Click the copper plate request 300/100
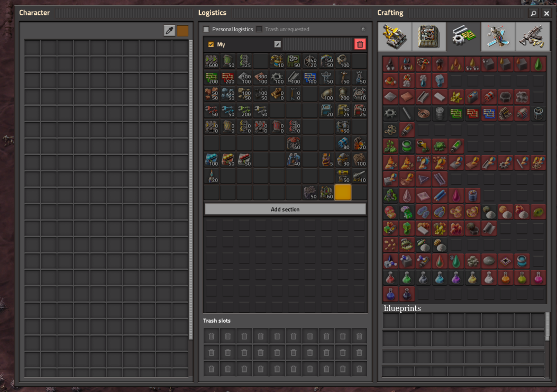557x392 pixels. [x=261, y=77]
